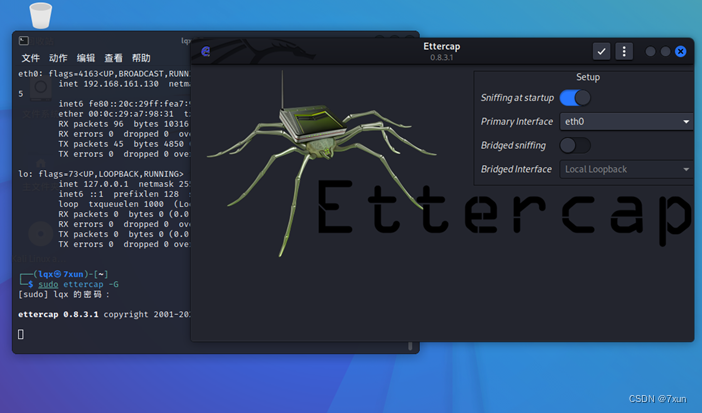702x413 pixels.
Task: Click the terminal window icon
Action: coord(24,41)
